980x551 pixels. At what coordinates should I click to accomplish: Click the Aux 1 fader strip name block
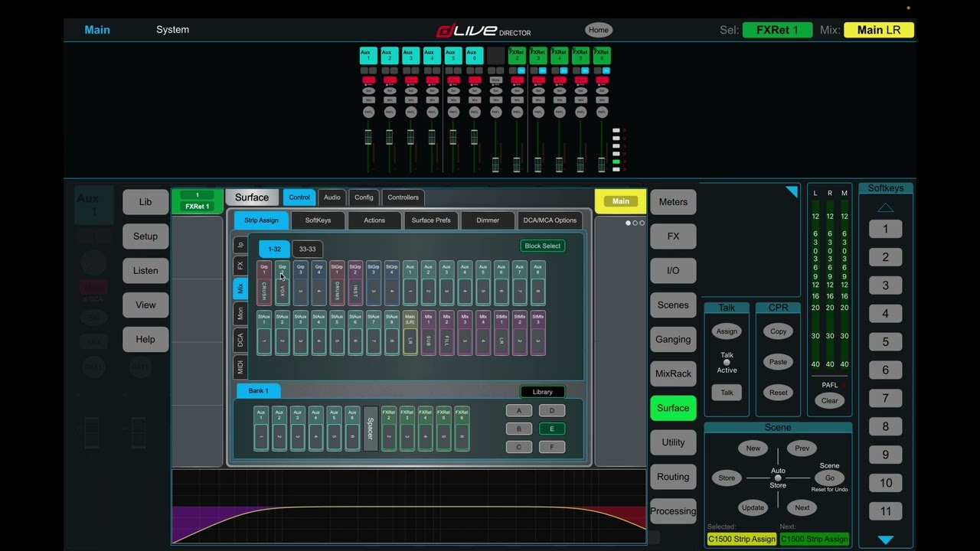(x=367, y=55)
